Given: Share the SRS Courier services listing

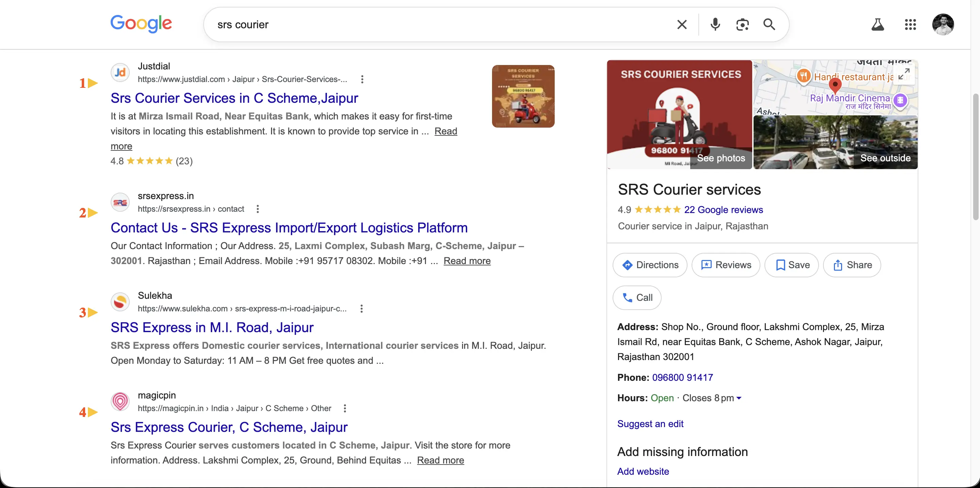Looking at the screenshot, I should tap(852, 265).
